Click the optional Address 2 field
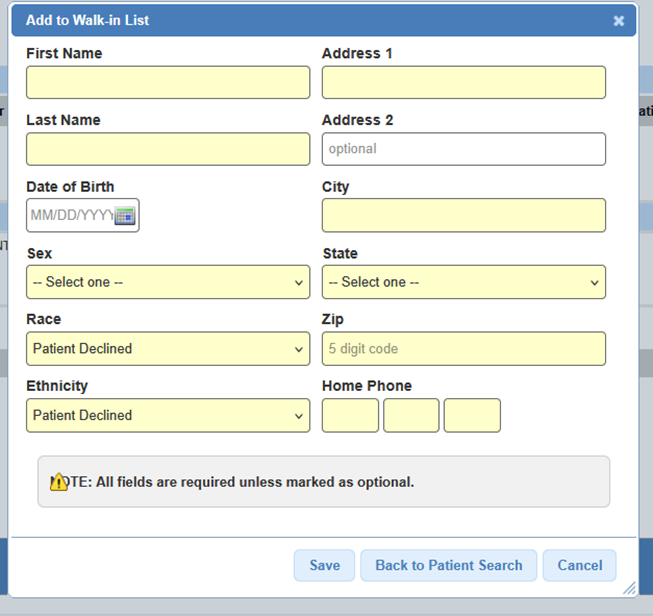 point(463,149)
